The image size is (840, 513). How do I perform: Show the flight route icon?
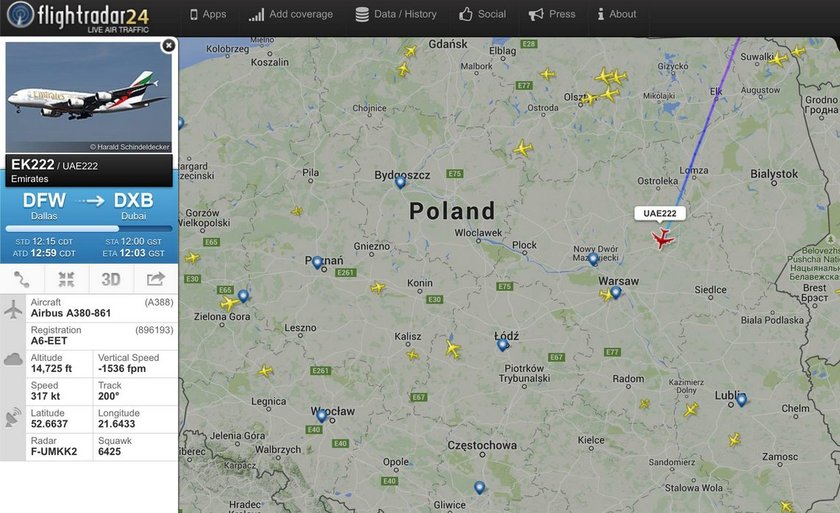21,279
